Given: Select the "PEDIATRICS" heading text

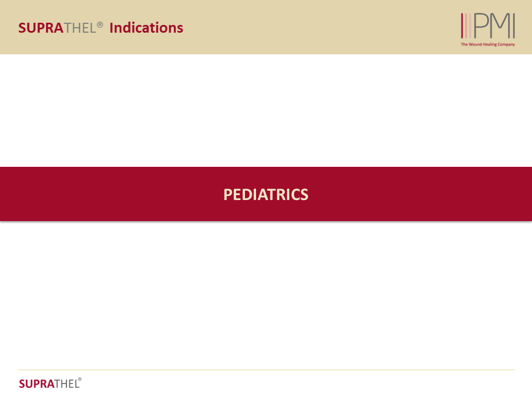Looking at the screenshot, I should 266,195.
